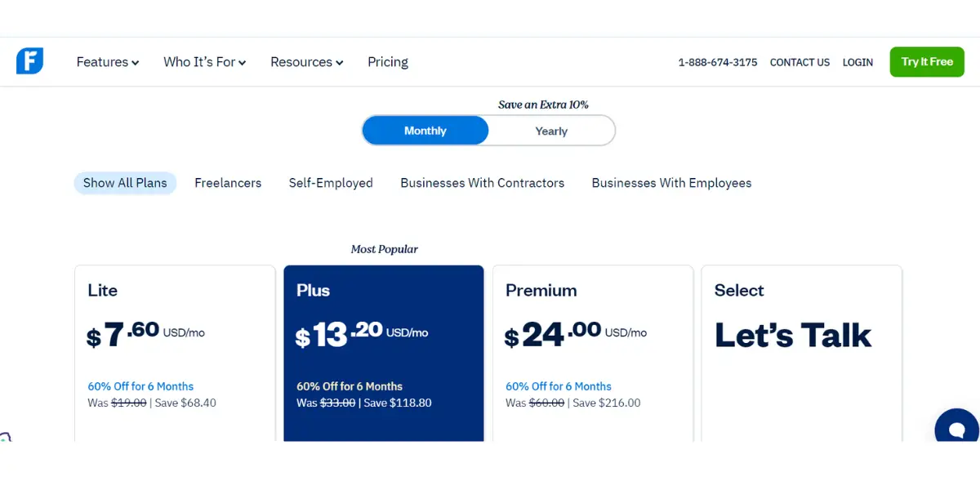Filter plans by Self-Employed
The width and height of the screenshot is (980, 490).
coord(331,183)
